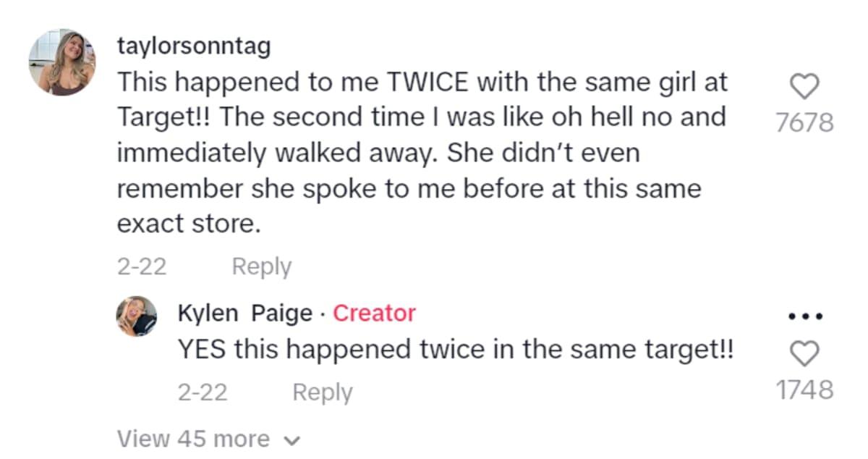The height and width of the screenshot is (459, 868).
Task: Open Kylen Paige's profile picture
Action: [137, 316]
